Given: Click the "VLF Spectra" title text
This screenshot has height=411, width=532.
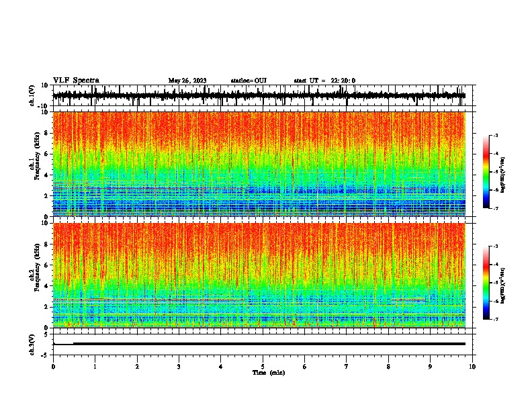Looking at the screenshot, I should pos(76,81).
